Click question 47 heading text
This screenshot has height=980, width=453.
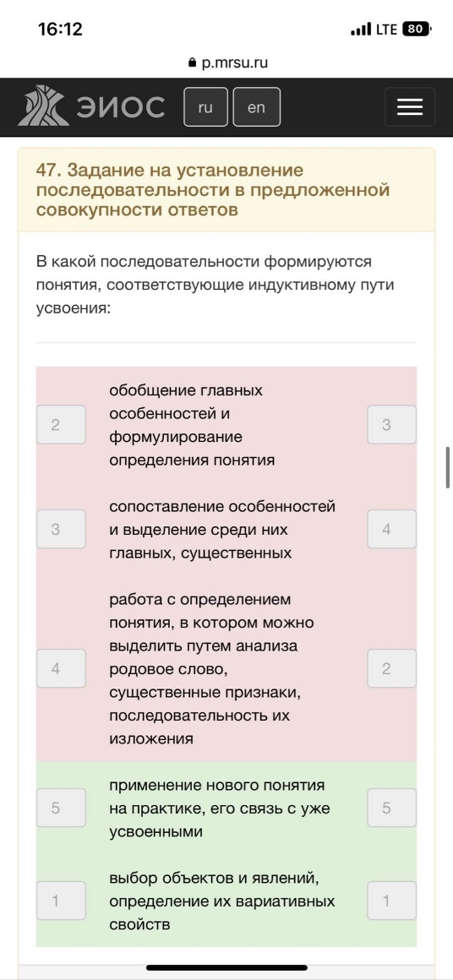tap(213, 190)
